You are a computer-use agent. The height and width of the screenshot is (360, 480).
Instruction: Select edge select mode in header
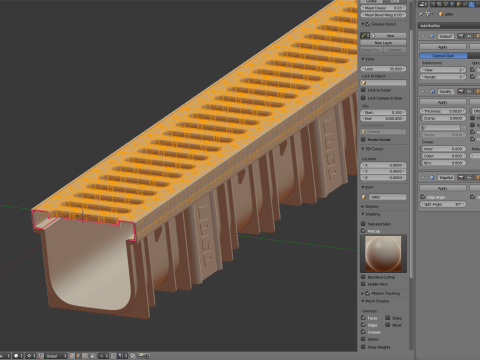pos(78,356)
